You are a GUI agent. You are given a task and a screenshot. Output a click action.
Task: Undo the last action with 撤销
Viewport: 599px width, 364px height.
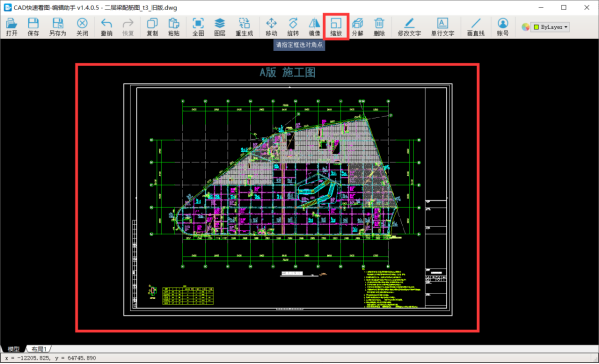pyautogui.click(x=107, y=27)
